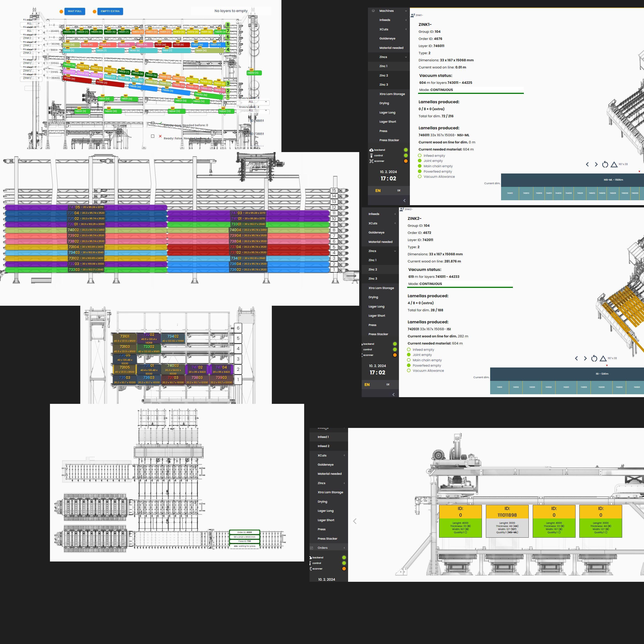
Task: Click the control remote icon in ZINK1 sidebar
Action: click(371, 156)
